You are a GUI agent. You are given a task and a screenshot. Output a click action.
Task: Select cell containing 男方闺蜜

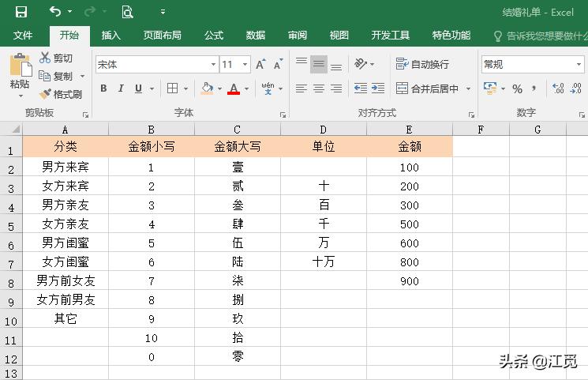click(x=66, y=243)
